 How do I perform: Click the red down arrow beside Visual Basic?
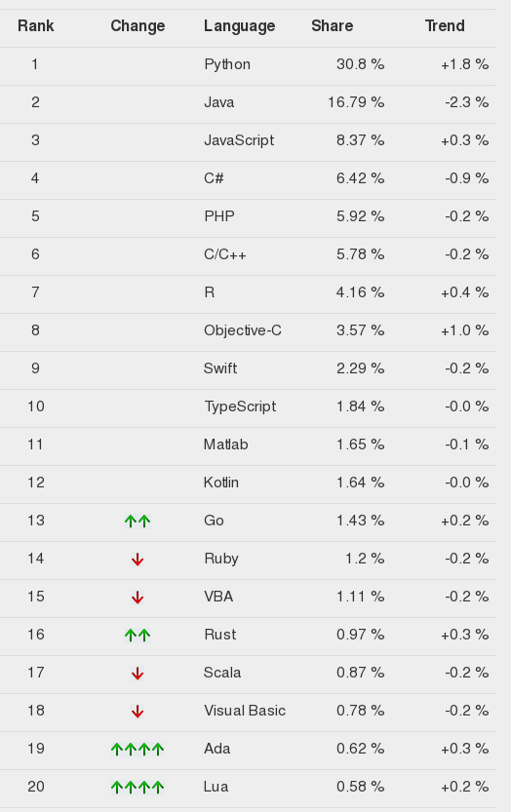138,711
